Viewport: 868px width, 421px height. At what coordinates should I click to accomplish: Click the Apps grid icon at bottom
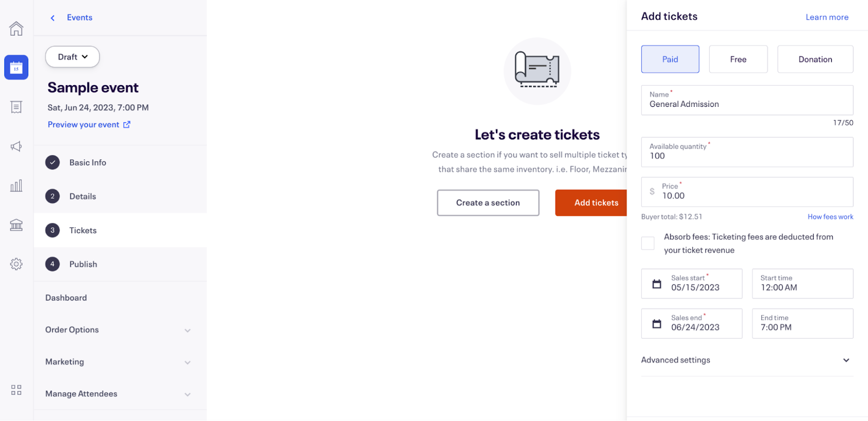click(x=16, y=390)
